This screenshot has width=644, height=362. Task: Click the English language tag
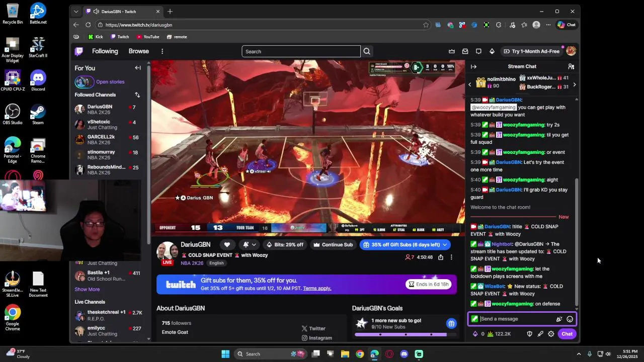[x=216, y=263]
